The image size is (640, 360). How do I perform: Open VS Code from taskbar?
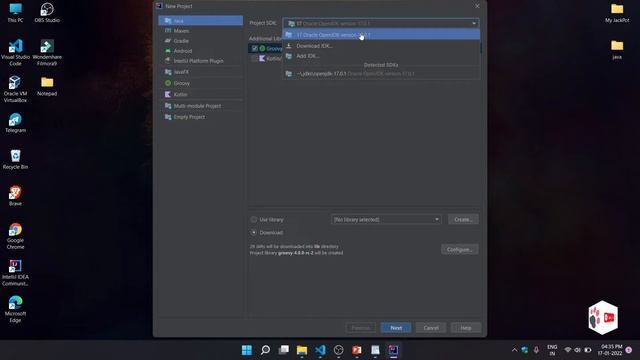pyautogui.click(x=320, y=350)
